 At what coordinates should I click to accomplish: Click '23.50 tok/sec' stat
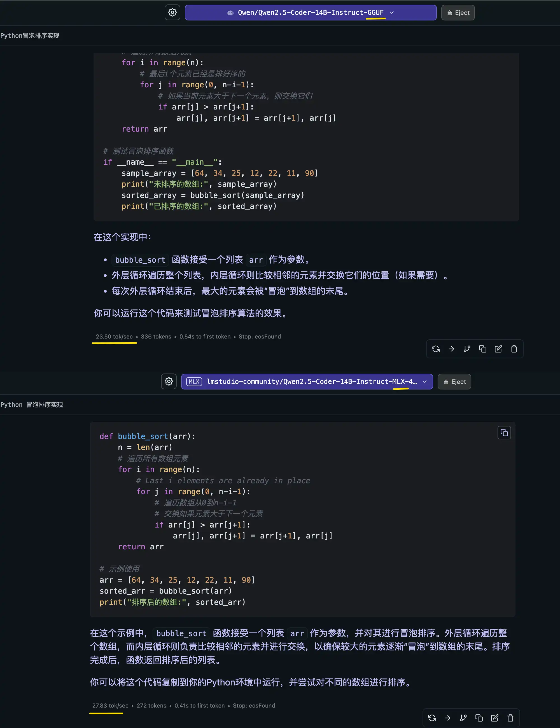click(x=114, y=336)
